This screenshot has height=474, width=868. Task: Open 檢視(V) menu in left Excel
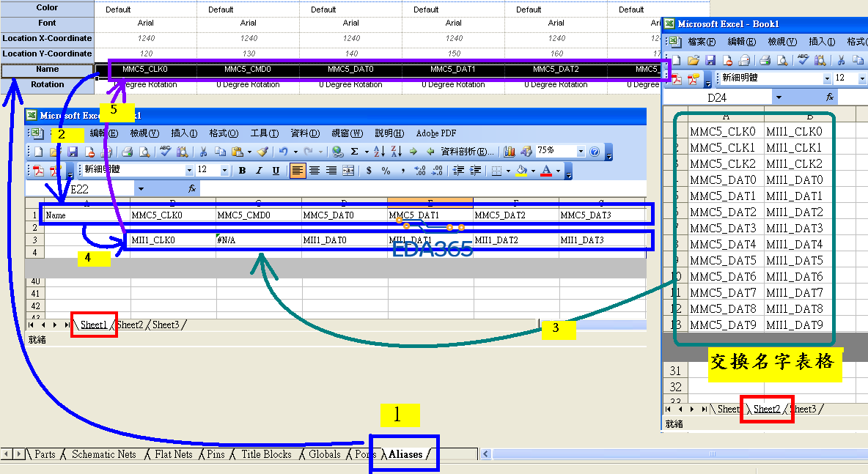pyautogui.click(x=144, y=133)
